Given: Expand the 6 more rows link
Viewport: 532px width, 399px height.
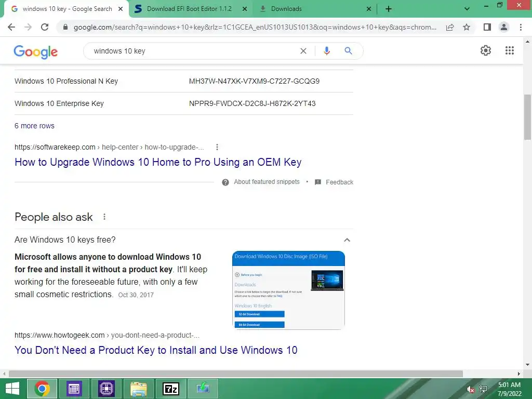Looking at the screenshot, I should 34,126.
